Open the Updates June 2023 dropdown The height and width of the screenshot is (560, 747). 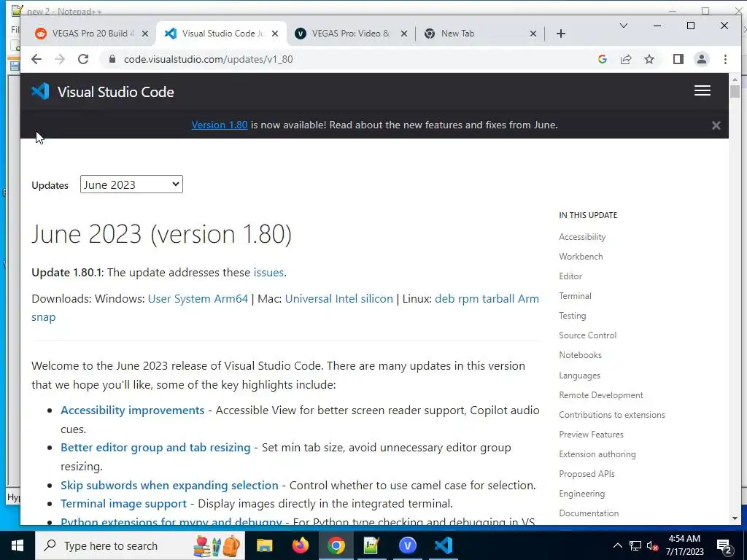131,184
